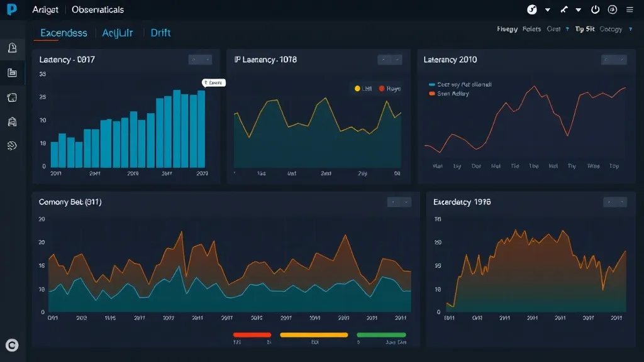The image size is (644, 362).
Task: Open the Cemony Bet panel options control
Action: tap(399, 202)
